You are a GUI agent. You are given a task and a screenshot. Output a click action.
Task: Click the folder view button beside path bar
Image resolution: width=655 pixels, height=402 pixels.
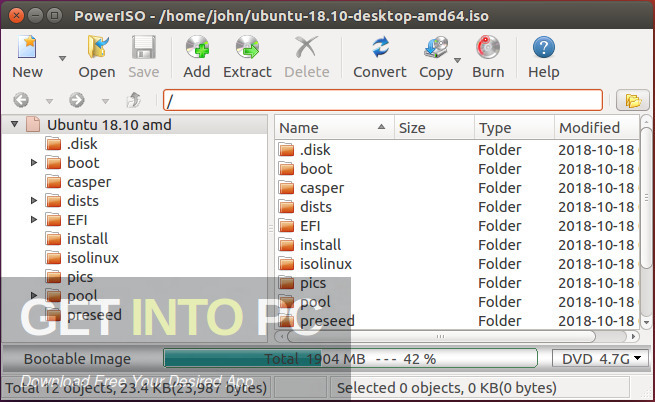click(633, 100)
